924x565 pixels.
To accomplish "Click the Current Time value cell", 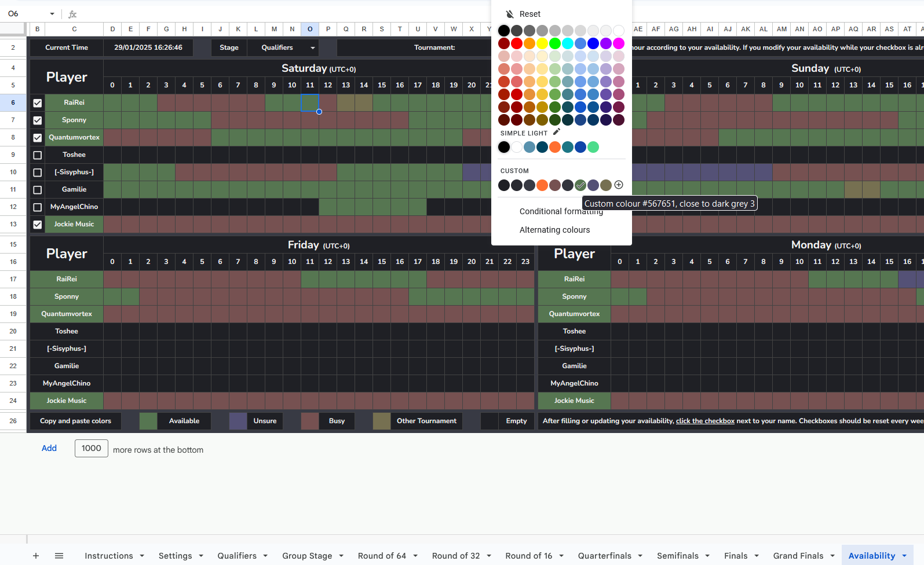I will pos(148,47).
